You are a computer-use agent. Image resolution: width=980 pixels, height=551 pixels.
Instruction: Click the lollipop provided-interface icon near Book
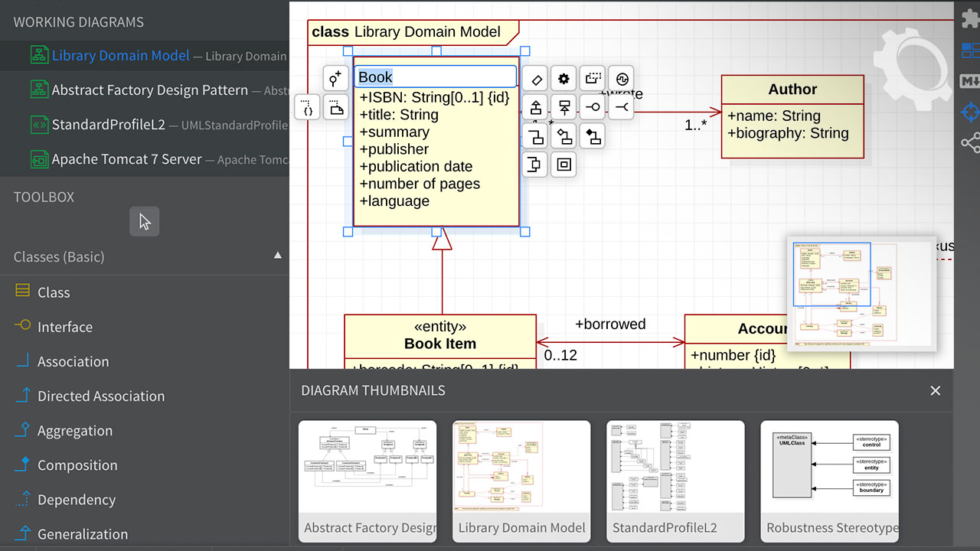click(593, 108)
